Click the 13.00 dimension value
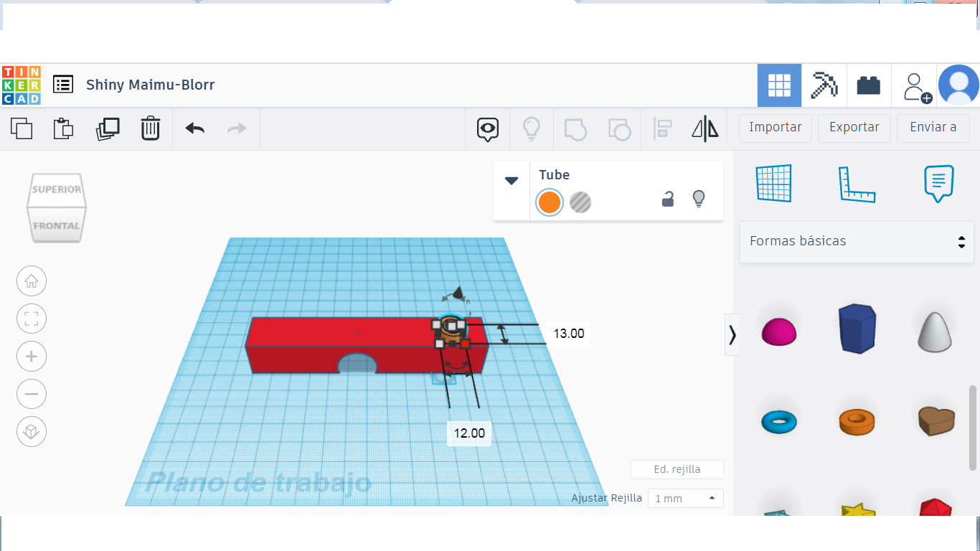This screenshot has height=551, width=980. click(569, 334)
